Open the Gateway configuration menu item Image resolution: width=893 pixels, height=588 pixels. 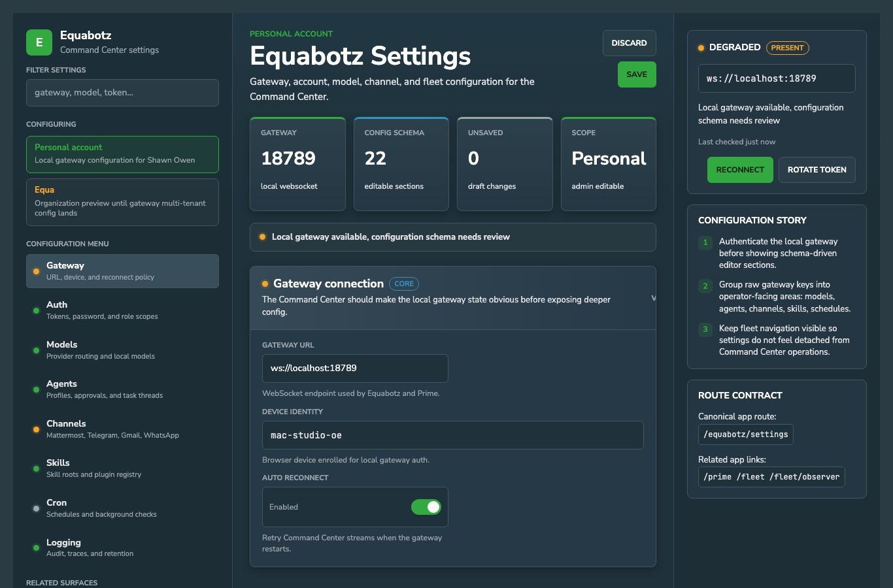click(122, 271)
